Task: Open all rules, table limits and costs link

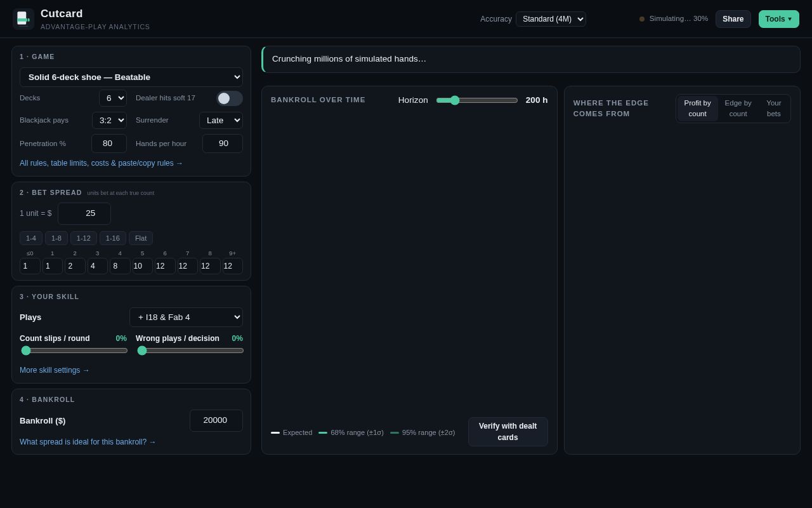Action: [101, 163]
